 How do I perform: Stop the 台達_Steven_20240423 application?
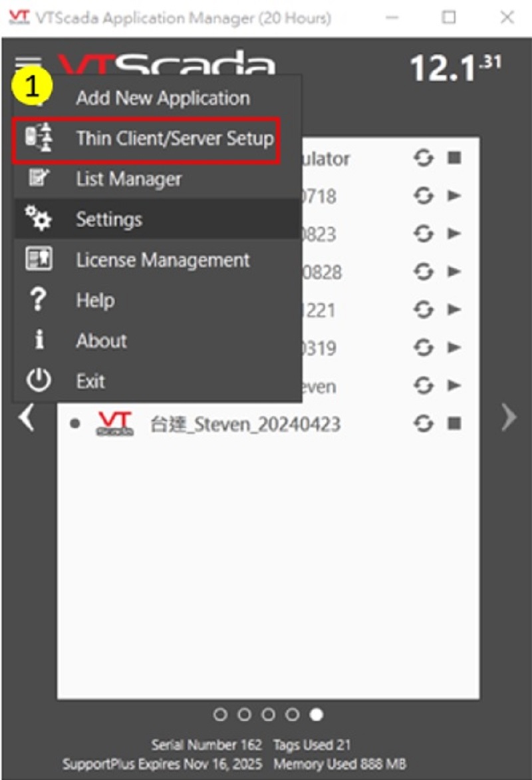[454, 423]
